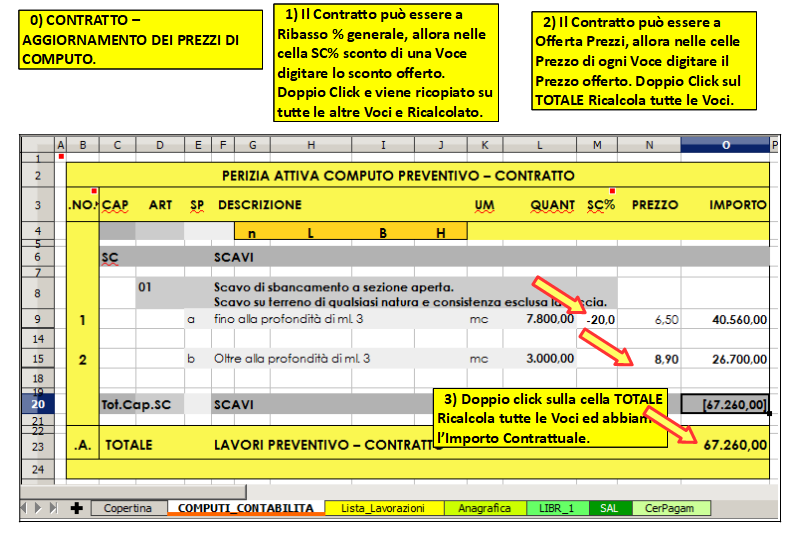Click quantity cell 3.000,00
Image resolution: width=794 pixels, height=560 pixels.
(540, 358)
